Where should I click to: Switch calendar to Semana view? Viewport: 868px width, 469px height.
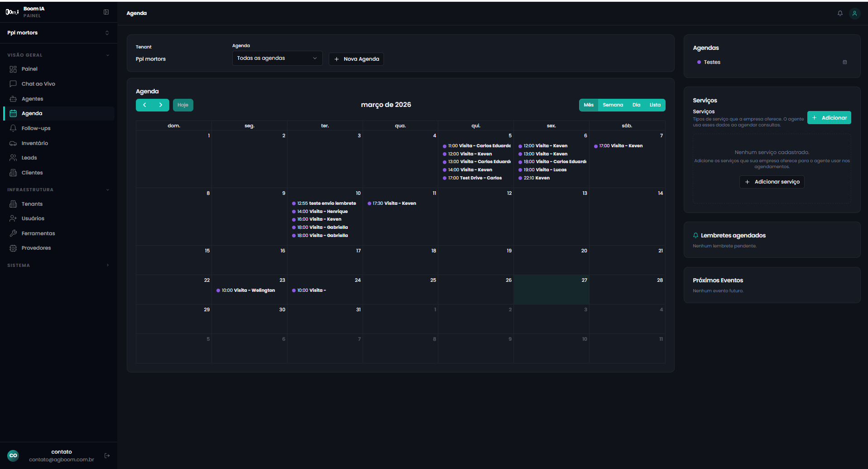(x=613, y=105)
